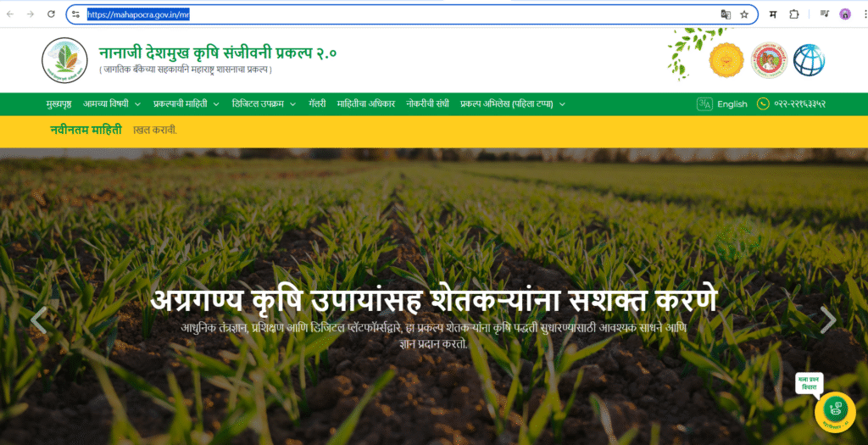
Task: Open the माहितीचा अधिकार link
Action: click(366, 104)
